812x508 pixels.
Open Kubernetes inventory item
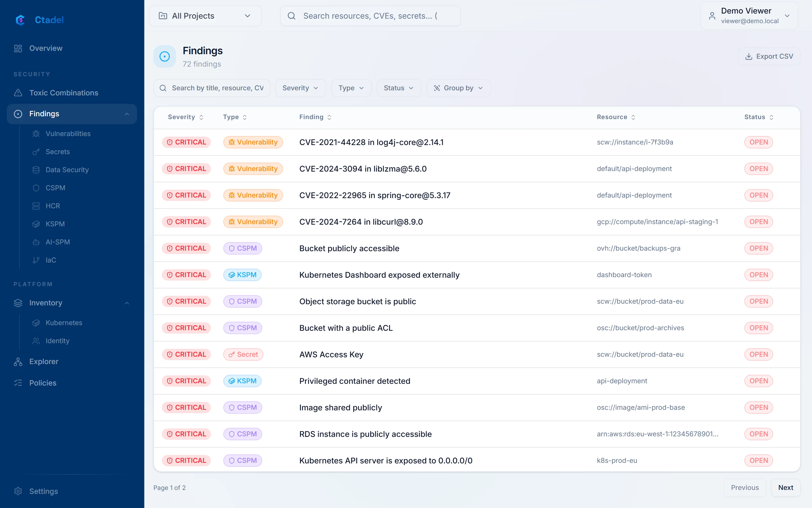pyautogui.click(x=64, y=323)
